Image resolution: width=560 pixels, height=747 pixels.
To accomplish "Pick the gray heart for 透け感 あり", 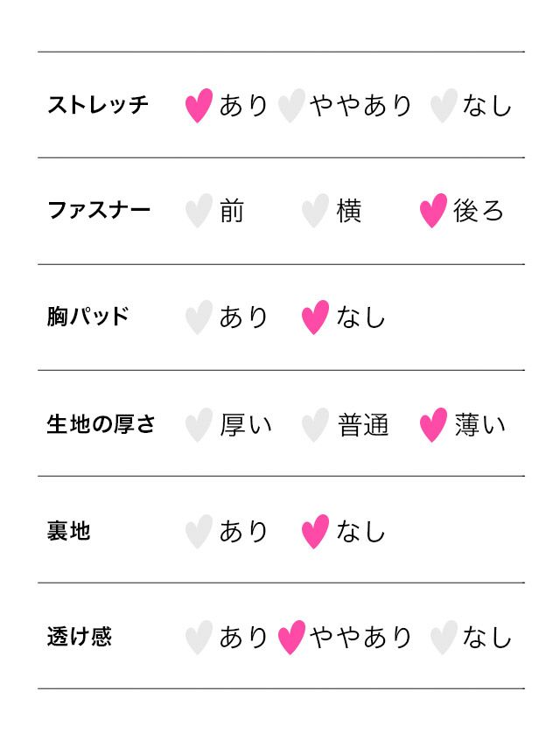I will click(x=199, y=638).
